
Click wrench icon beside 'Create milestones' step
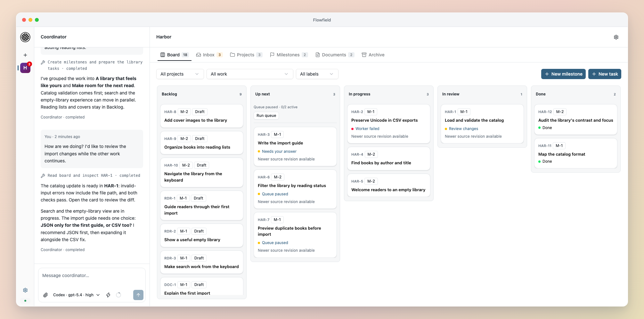pyautogui.click(x=43, y=62)
